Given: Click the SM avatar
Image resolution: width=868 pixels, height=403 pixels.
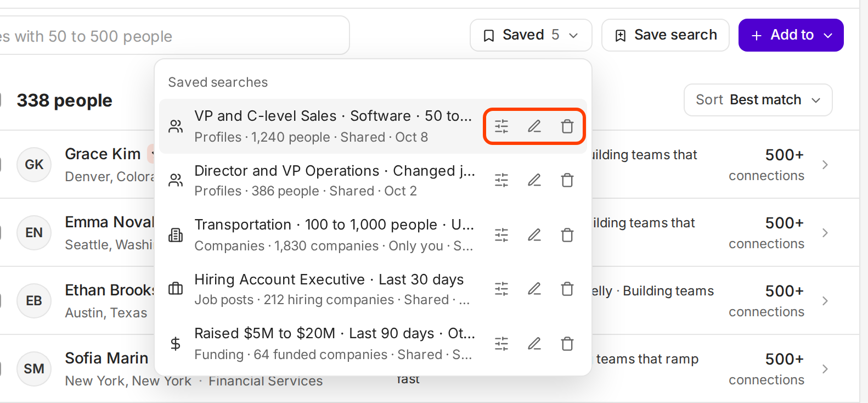Looking at the screenshot, I should pyautogui.click(x=34, y=369).
